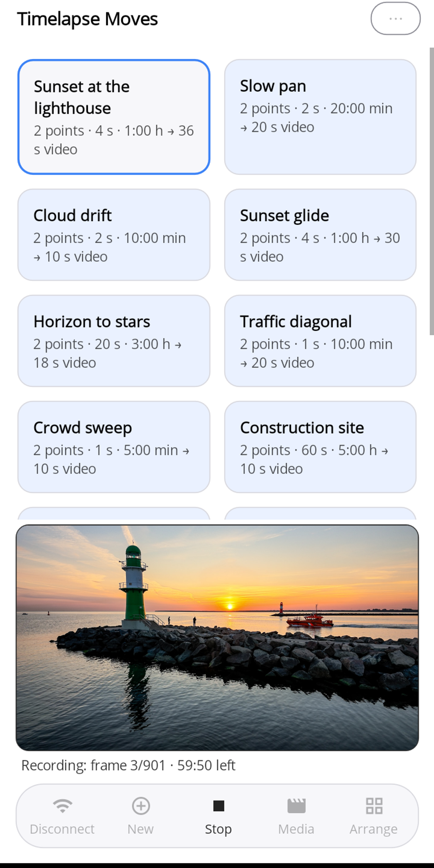Click the vertical scrollbar thumb

pos(432,191)
